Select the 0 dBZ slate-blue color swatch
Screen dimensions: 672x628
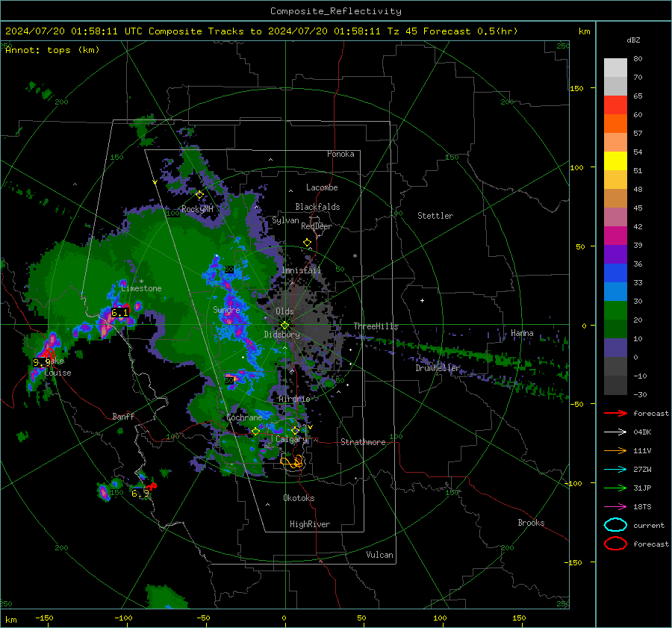pyautogui.click(x=615, y=348)
